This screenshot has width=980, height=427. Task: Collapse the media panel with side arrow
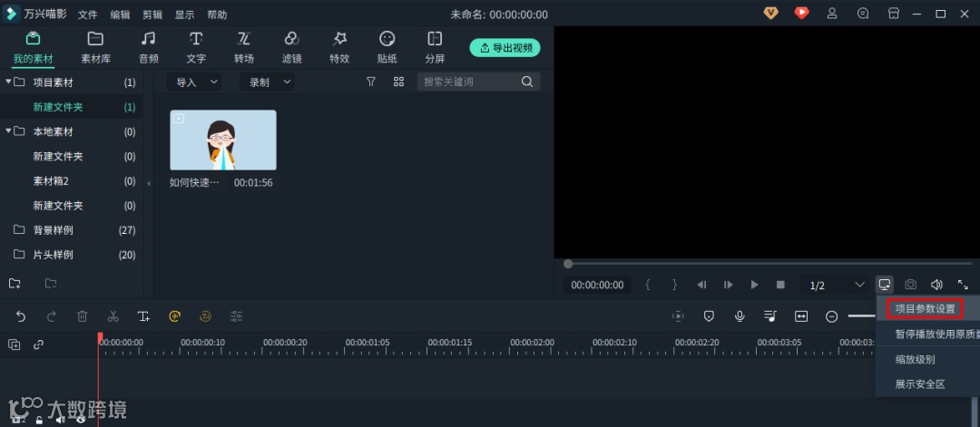click(x=149, y=183)
